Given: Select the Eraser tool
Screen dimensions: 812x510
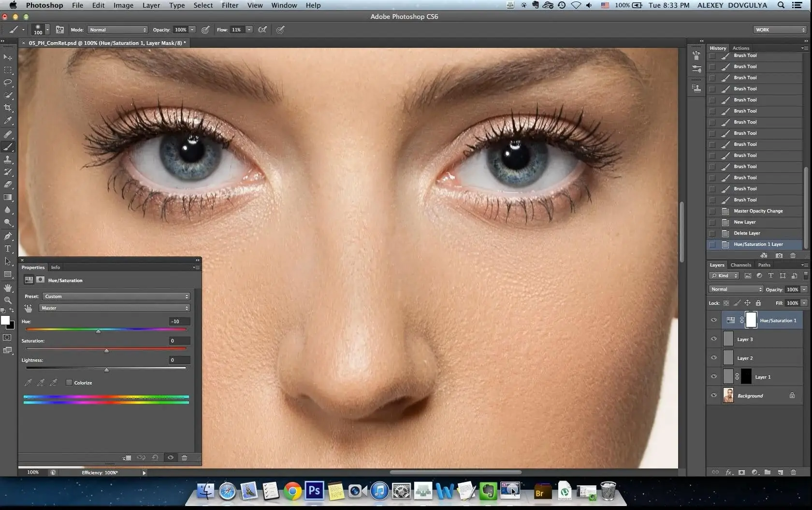Looking at the screenshot, I should pyautogui.click(x=8, y=185).
